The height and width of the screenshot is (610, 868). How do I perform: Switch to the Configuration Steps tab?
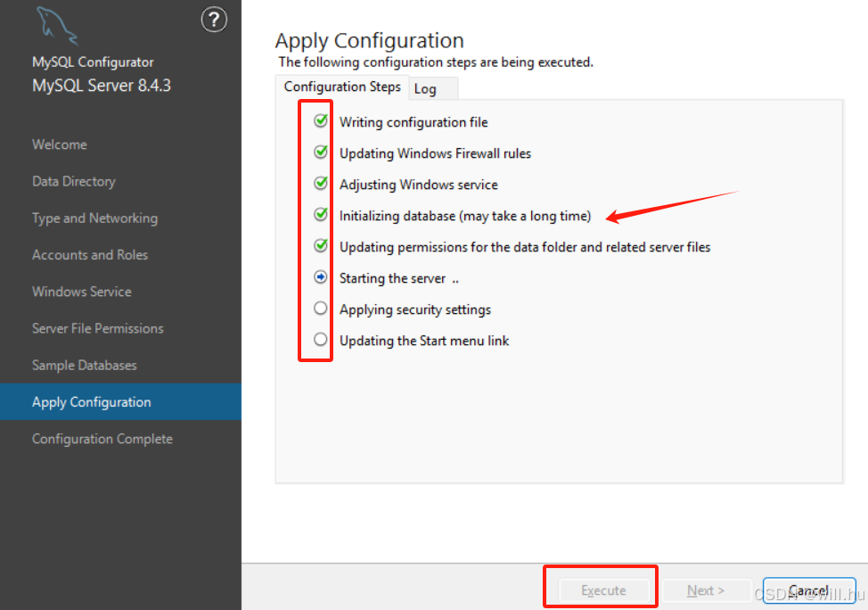click(342, 87)
